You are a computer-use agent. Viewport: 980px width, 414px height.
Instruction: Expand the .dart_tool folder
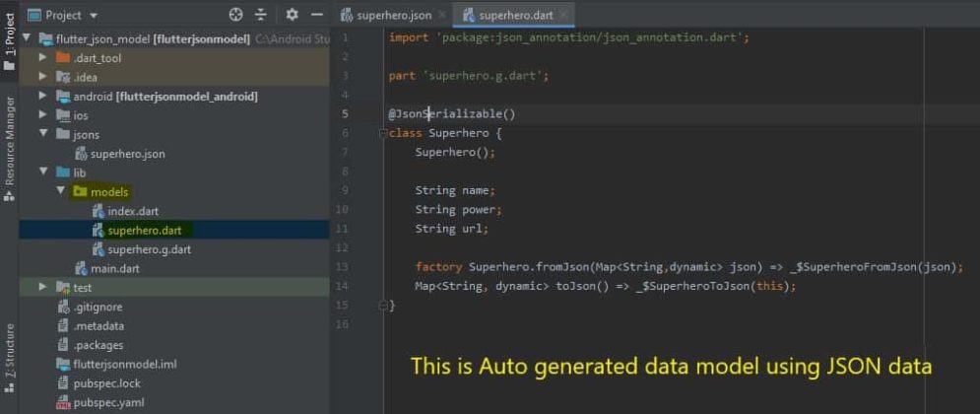[x=42, y=58]
